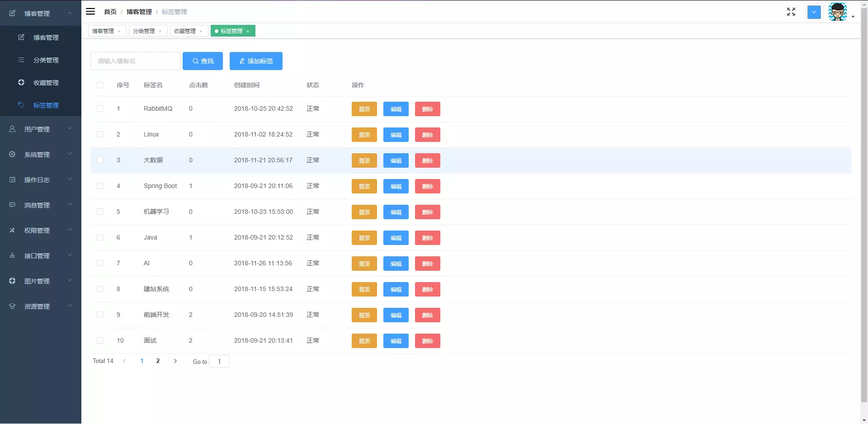Check the 机器学习 row checkbox
868x424 pixels.
(x=100, y=212)
